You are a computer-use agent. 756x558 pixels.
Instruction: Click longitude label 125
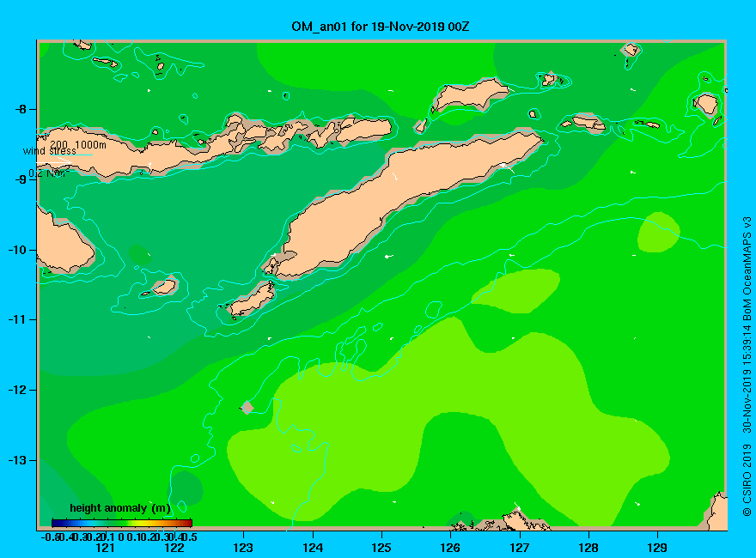pos(381,548)
